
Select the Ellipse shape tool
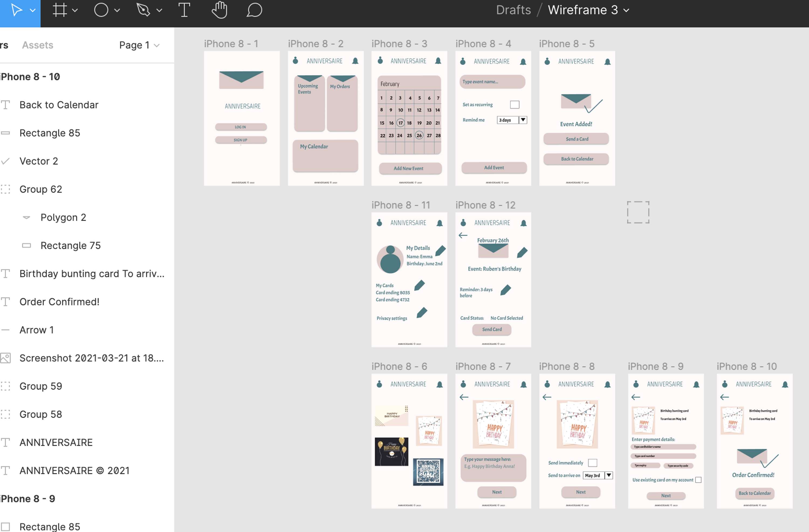coord(101,10)
